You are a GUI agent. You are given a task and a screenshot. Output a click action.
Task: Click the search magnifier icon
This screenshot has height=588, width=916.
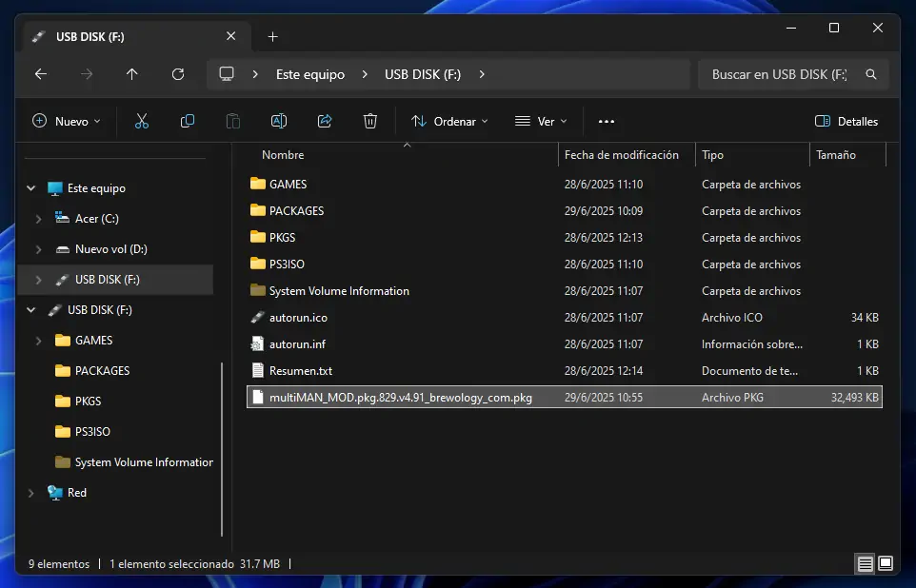pos(871,74)
